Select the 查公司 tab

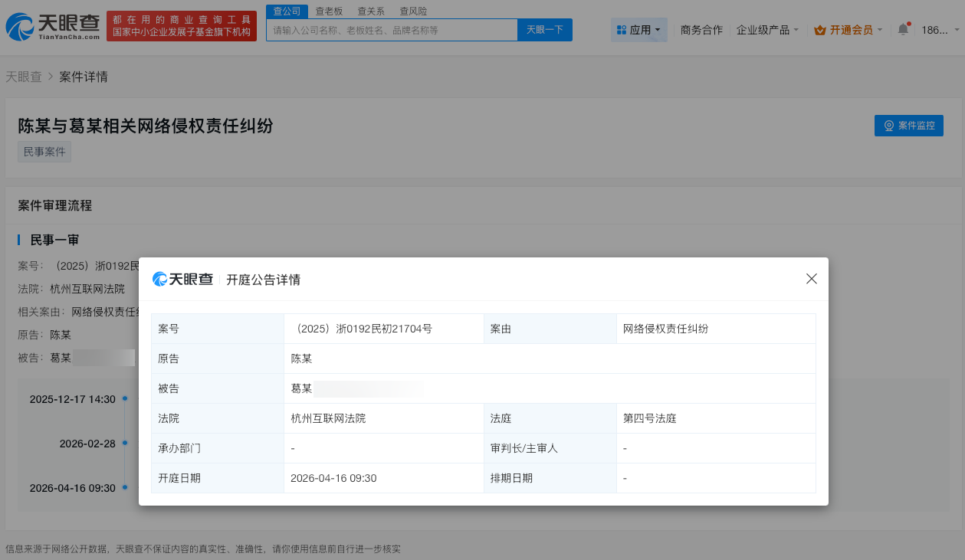pos(287,11)
